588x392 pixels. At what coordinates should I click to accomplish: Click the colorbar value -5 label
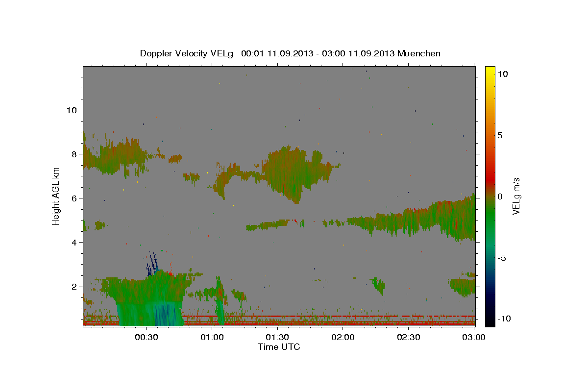click(502, 258)
